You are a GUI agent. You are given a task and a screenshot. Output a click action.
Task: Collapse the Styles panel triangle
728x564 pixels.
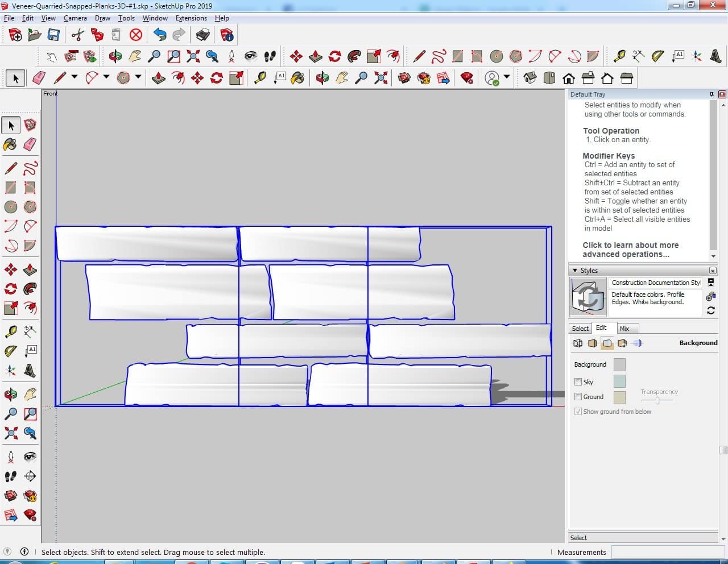(x=575, y=271)
